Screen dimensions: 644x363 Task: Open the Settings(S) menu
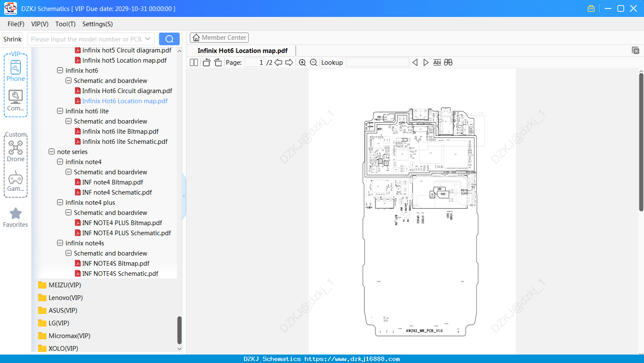click(x=98, y=24)
